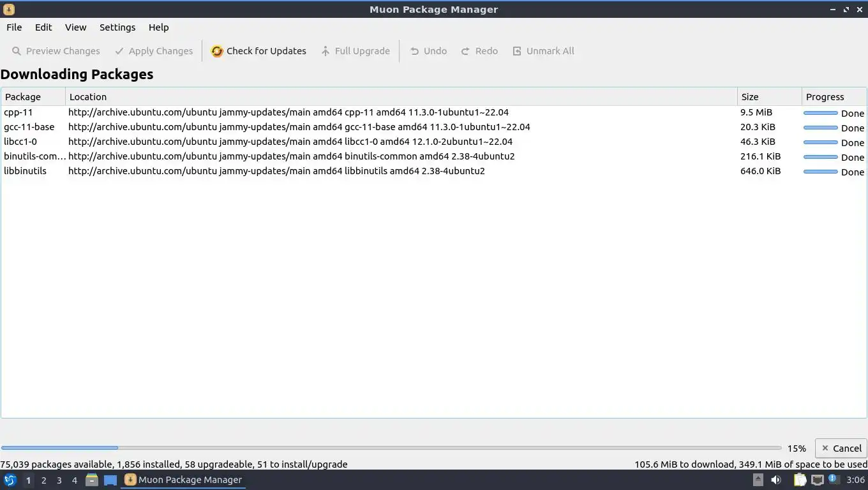Image resolution: width=868 pixels, height=490 pixels.
Task: Switch to virtual desktop 3
Action: (59, 480)
